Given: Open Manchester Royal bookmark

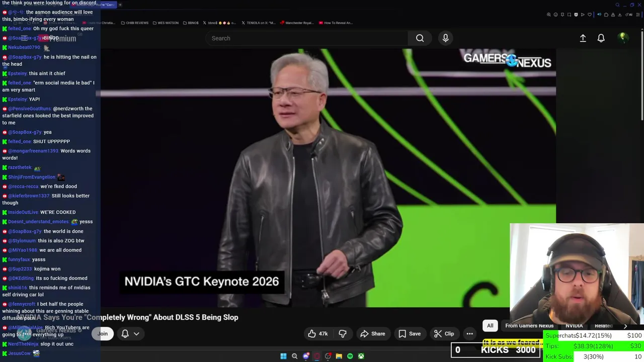Looking at the screenshot, I should [296, 23].
